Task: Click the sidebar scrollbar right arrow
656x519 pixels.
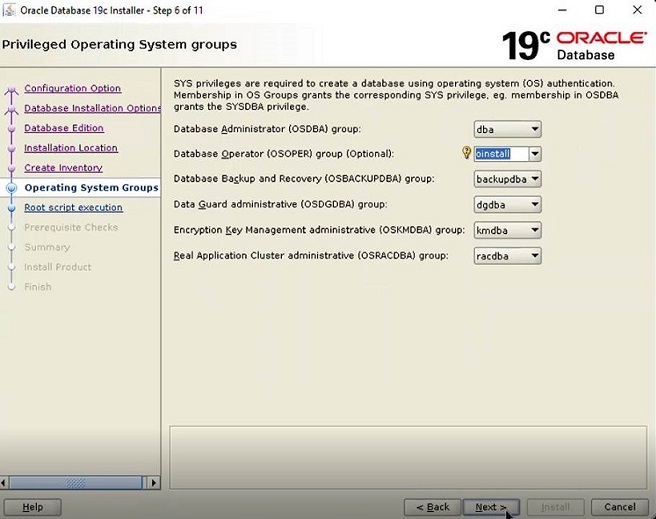Action: click(x=154, y=483)
